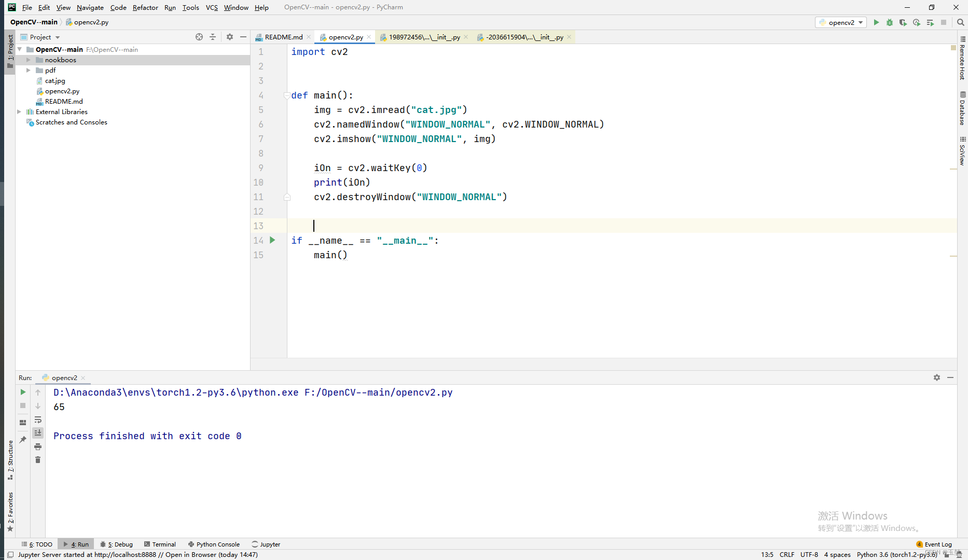The height and width of the screenshot is (560, 968).
Task: Click the Run panel stop button
Action: pos(23,405)
